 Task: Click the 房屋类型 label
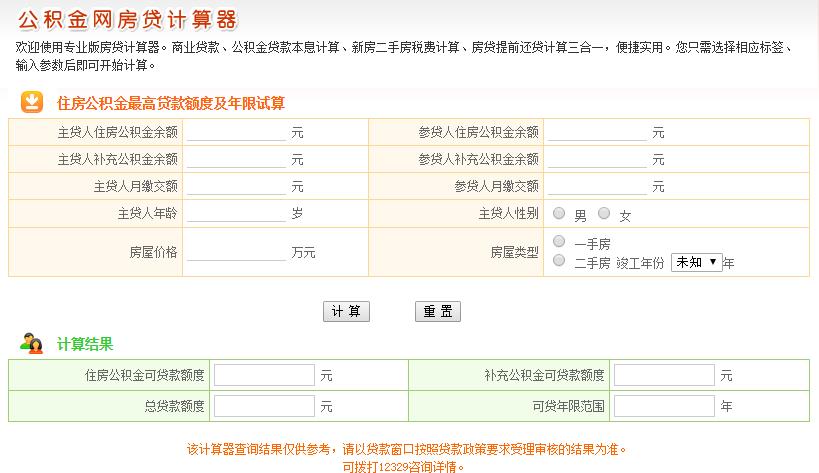click(514, 253)
